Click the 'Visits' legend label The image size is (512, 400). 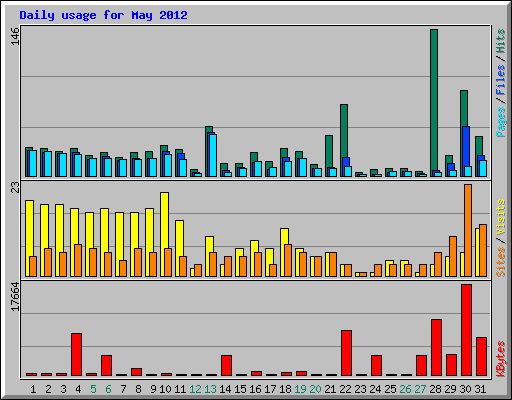pos(500,217)
